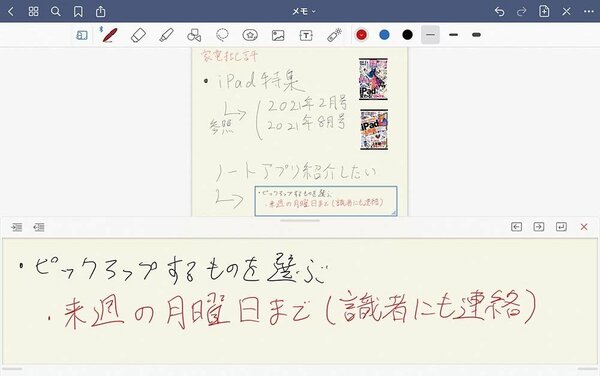Screen dimensions: 600x376
Task: Open the red color swatch options
Action: coord(361,35)
